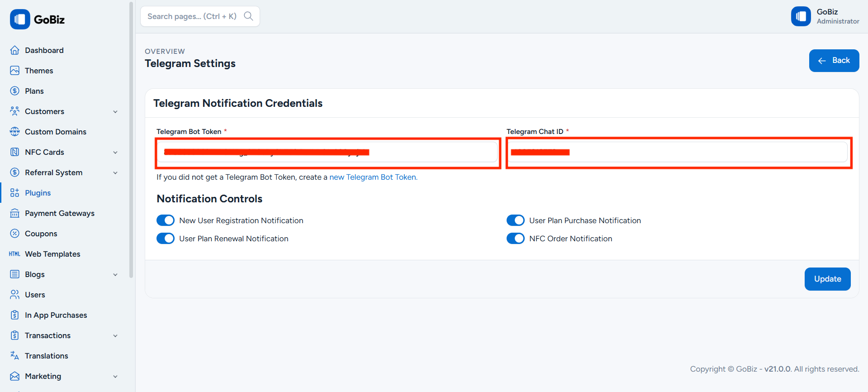
Task: Click the Transactions receipt icon
Action: pyautogui.click(x=15, y=335)
